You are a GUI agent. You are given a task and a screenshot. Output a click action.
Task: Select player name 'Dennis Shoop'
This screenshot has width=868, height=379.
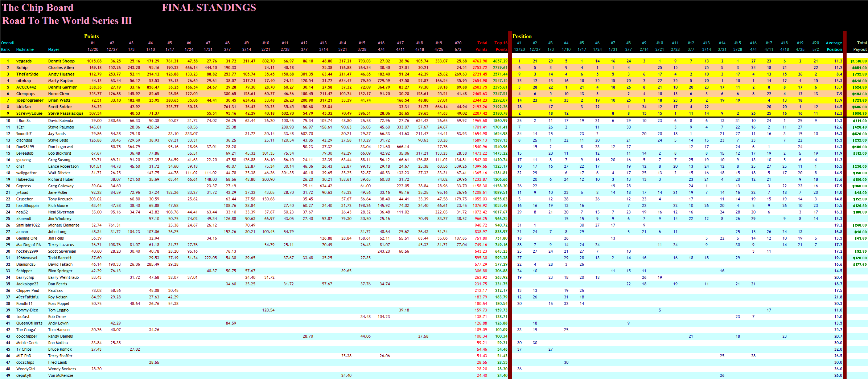[61, 61]
